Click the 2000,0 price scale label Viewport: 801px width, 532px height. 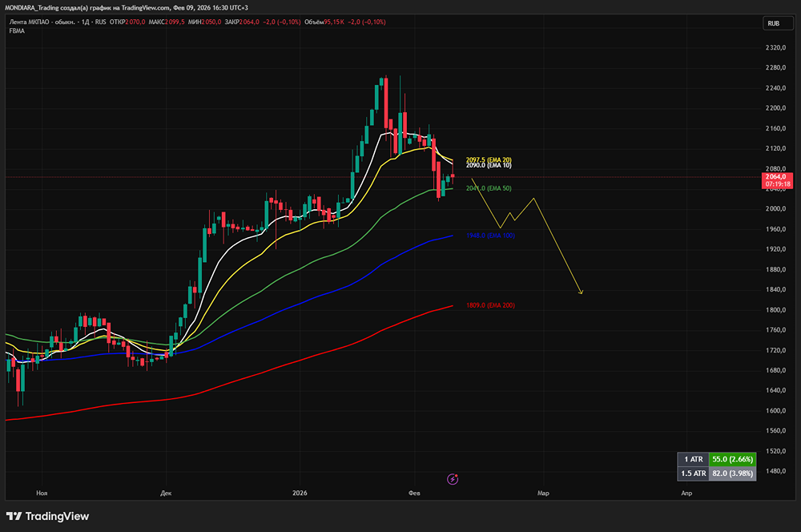[775, 208]
